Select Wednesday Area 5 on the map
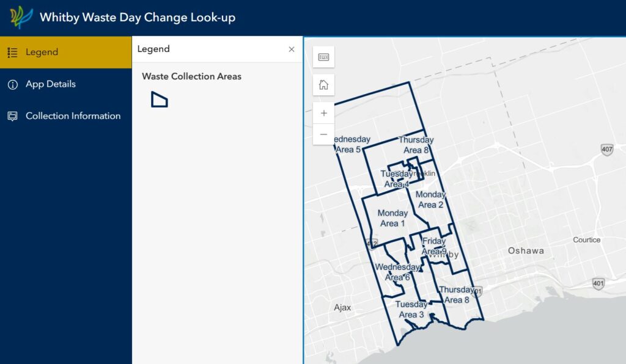The width and height of the screenshot is (626, 364). (350, 145)
